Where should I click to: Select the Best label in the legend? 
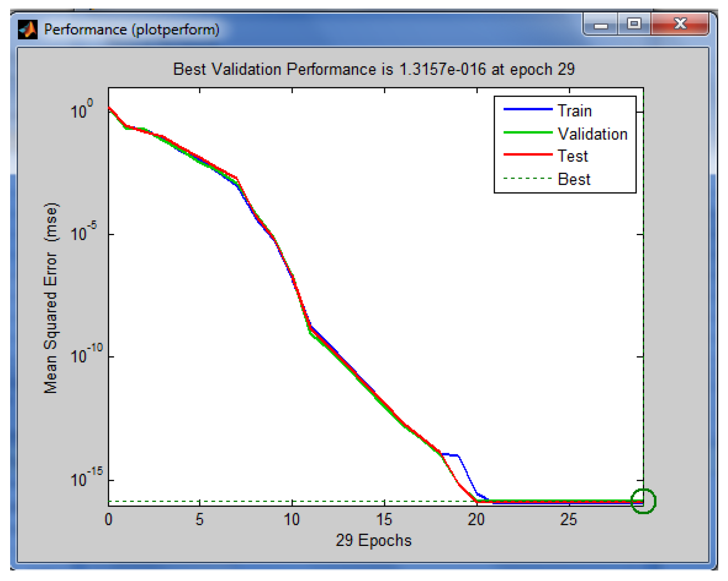(574, 179)
